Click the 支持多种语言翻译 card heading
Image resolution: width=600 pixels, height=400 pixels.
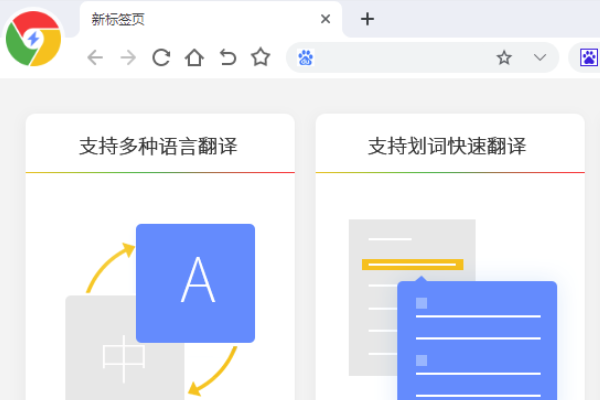tap(159, 147)
